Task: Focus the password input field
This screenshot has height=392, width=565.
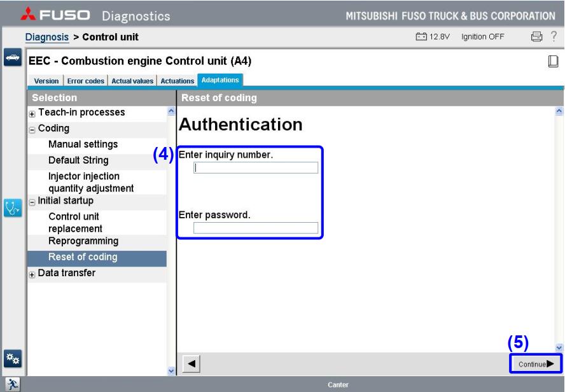Action: (x=256, y=228)
